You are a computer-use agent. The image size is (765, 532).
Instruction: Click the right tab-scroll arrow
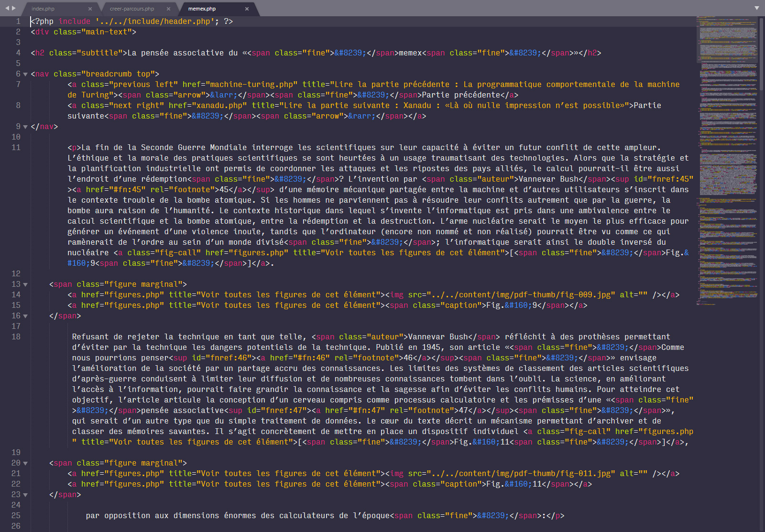click(x=14, y=8)
